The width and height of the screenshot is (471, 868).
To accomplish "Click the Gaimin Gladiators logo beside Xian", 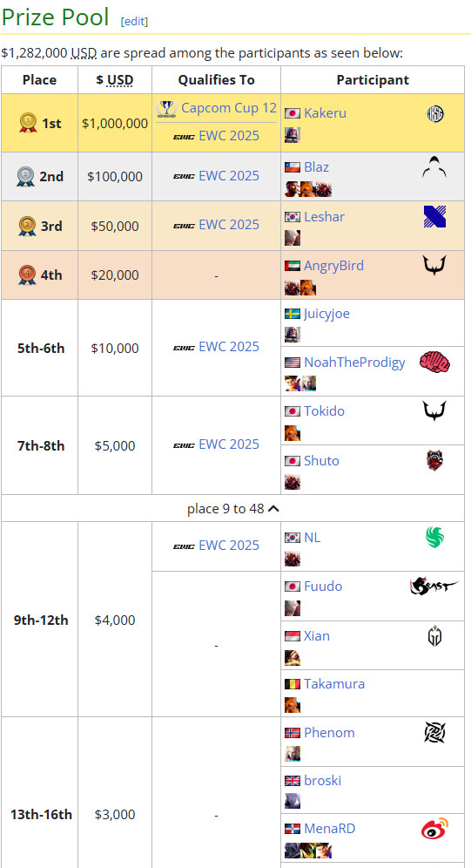I will pyautogui.click(x=435, y=636).
